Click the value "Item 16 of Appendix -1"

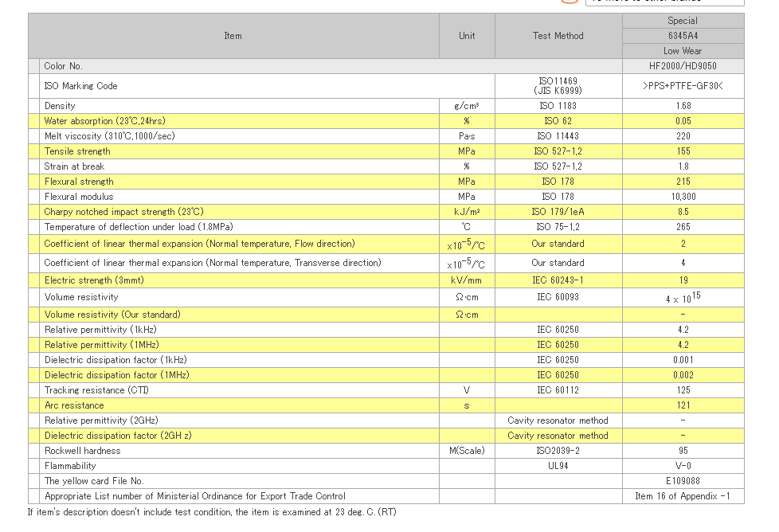point(683,496)
